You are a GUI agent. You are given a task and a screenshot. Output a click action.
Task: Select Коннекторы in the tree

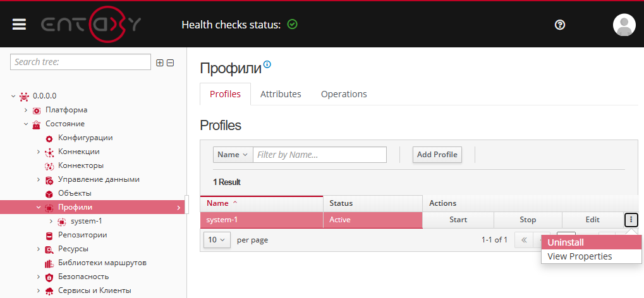click(x=80, y=166)
